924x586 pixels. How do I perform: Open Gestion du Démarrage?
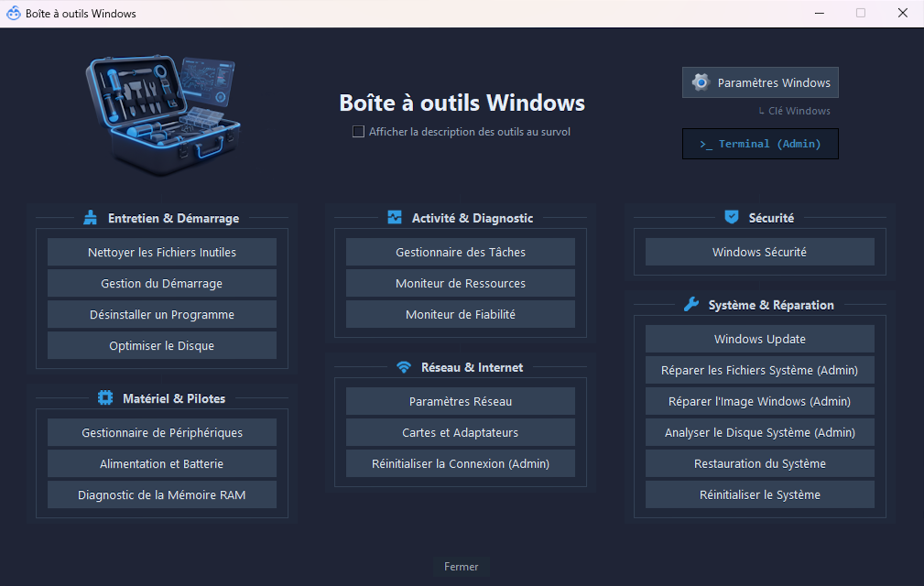coord(162,283)
